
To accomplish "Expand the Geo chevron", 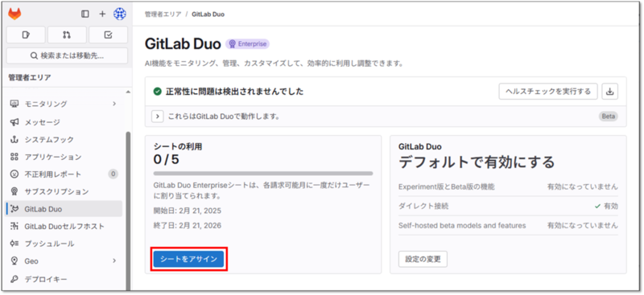I will tap(114, 260).
